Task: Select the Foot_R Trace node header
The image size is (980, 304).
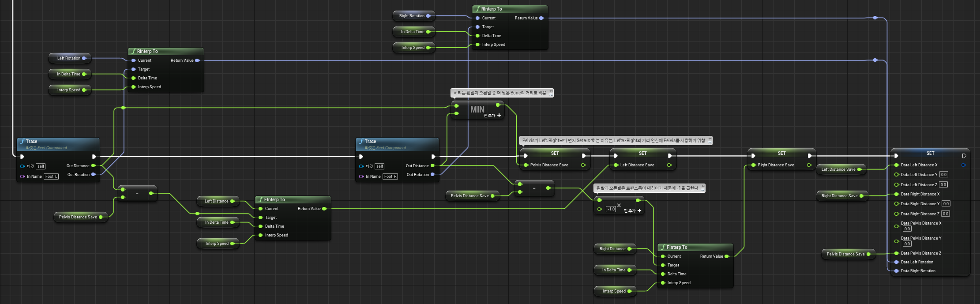Action: pyautogui.click(x=397, y=144)
